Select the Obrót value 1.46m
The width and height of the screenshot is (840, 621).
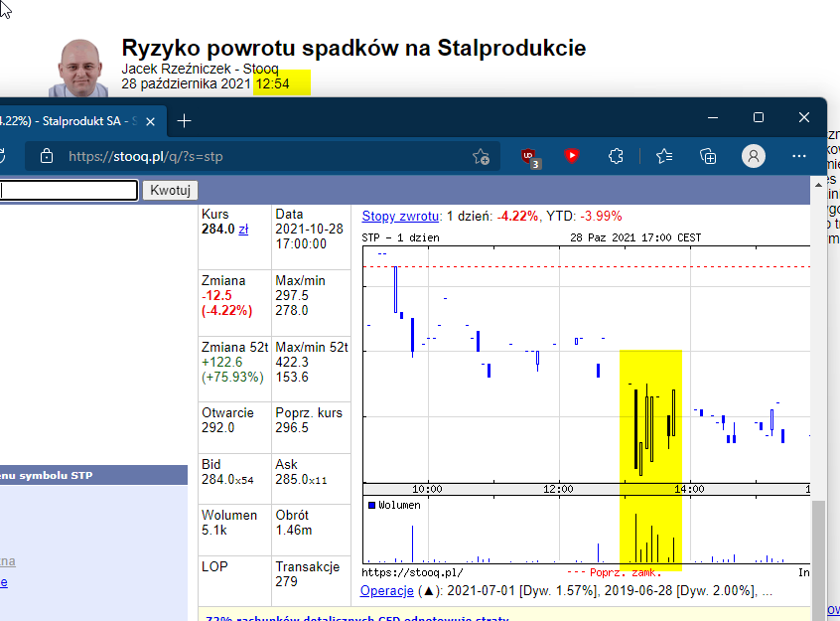[x=294, y=530]
